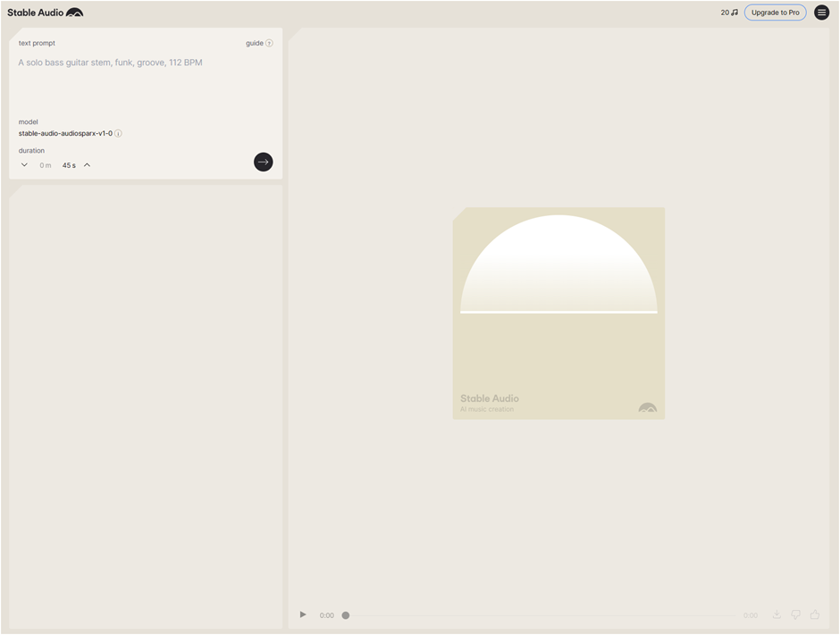Click the guide question mark icon

tap(270, 44)
